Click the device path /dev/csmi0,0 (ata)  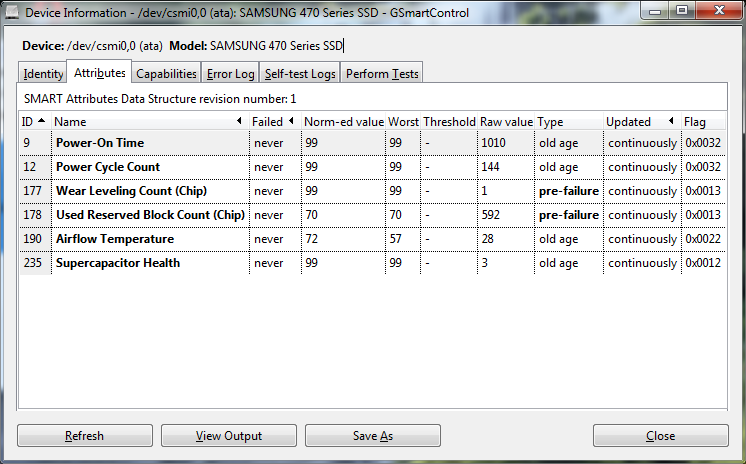(115, 46)
